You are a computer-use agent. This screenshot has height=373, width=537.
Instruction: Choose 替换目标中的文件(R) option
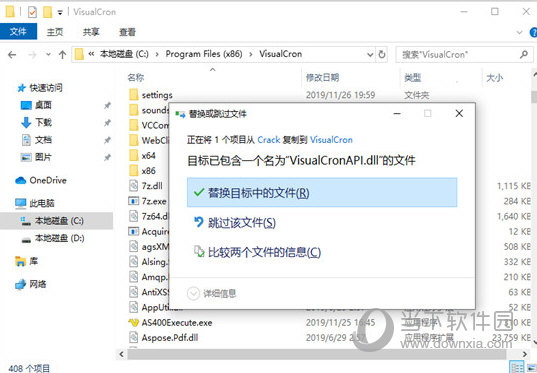[x=322, y=192]
